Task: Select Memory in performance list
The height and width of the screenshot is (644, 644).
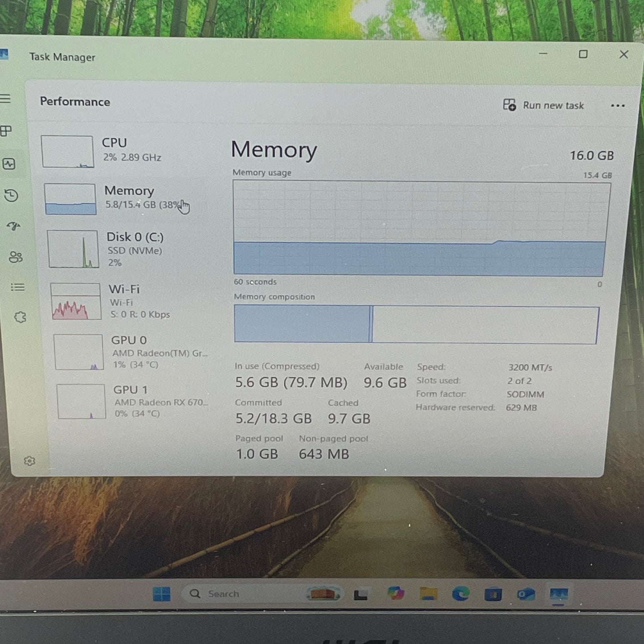Action: click(125, 199)
